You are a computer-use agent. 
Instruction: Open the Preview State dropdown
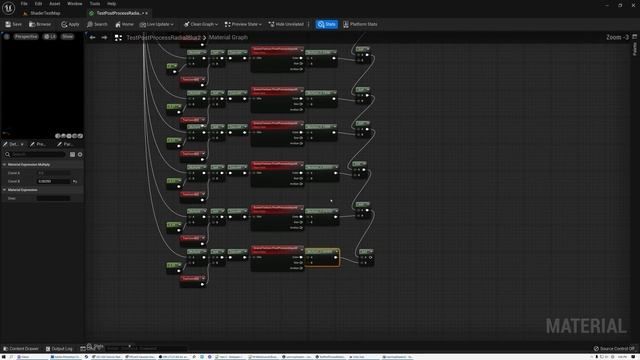tap(243, 24)
